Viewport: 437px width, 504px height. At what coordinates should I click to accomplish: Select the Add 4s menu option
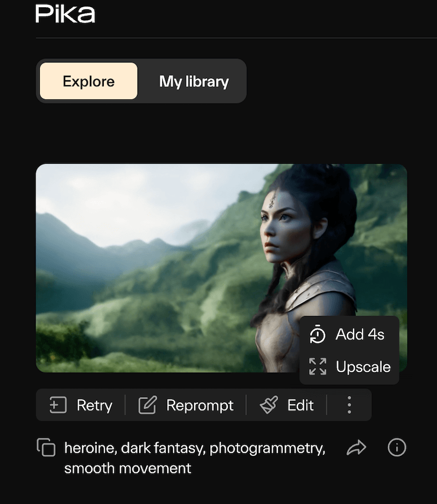(x=359, y=334)
